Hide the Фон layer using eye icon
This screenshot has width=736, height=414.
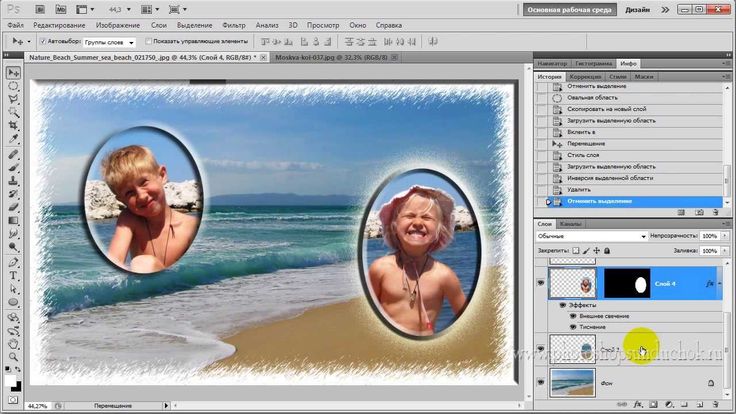(x=541, y=383)
